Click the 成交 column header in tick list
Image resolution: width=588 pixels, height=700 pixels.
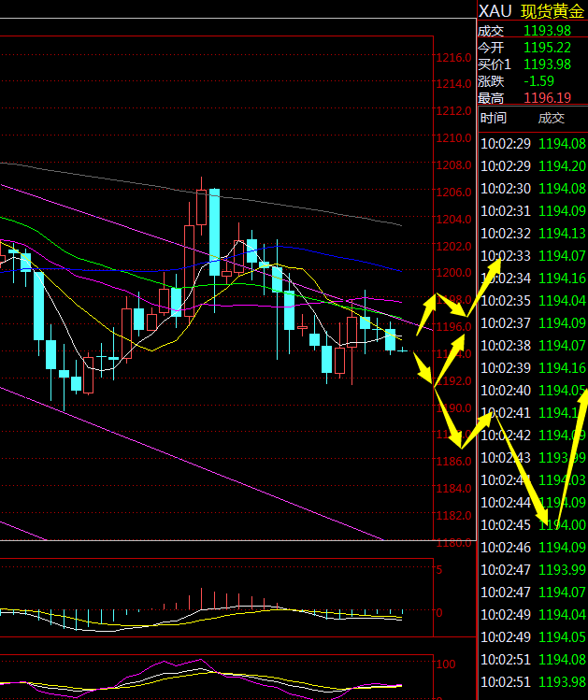point(552,119)
